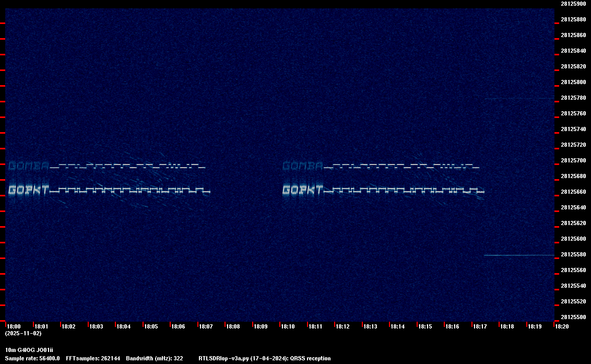Screen dimensions: 591x364
Task: Select the 28125800 frequency label
Action: click(x=573, y=82)
